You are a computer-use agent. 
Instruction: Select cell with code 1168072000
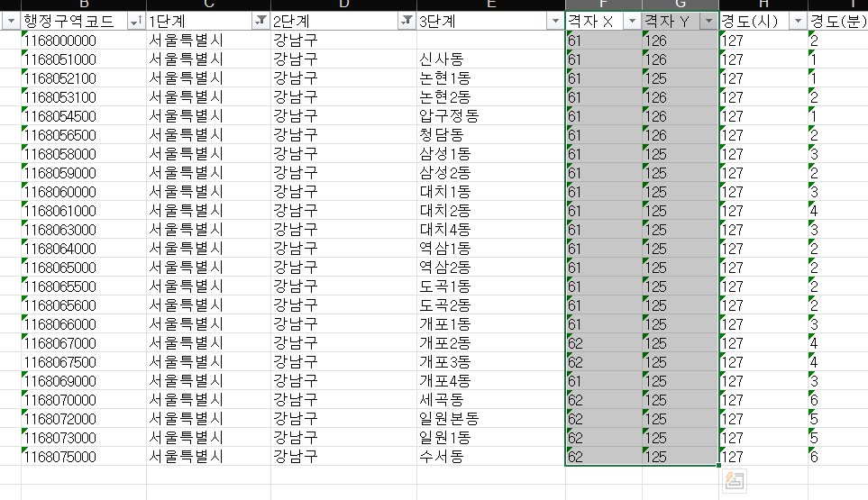click(x=84, y=419)
